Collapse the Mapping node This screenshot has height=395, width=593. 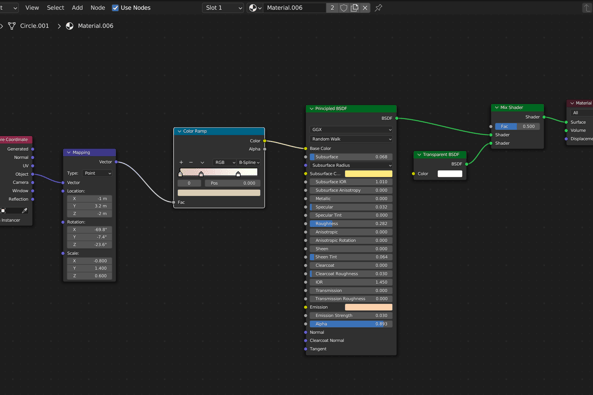pyautogui.click(x=69, y=152)
